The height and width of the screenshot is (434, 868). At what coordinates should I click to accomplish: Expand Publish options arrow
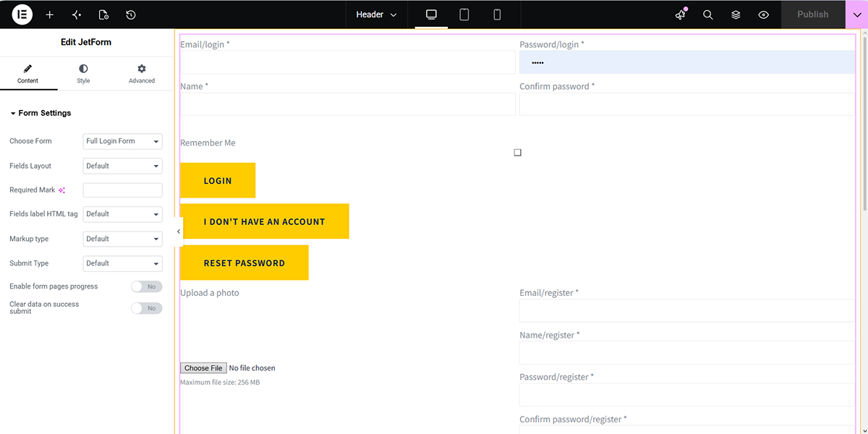point(856,14)
